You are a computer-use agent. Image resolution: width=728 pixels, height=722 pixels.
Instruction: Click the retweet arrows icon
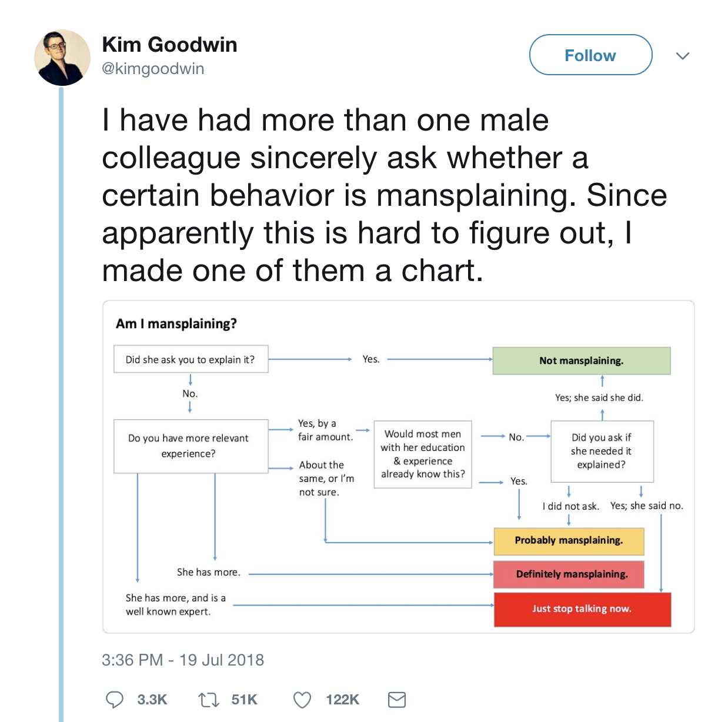pos(208,700)
